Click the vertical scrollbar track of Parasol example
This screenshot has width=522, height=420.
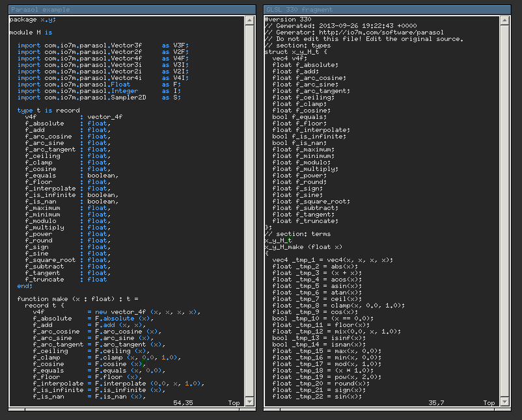point(250,211)
